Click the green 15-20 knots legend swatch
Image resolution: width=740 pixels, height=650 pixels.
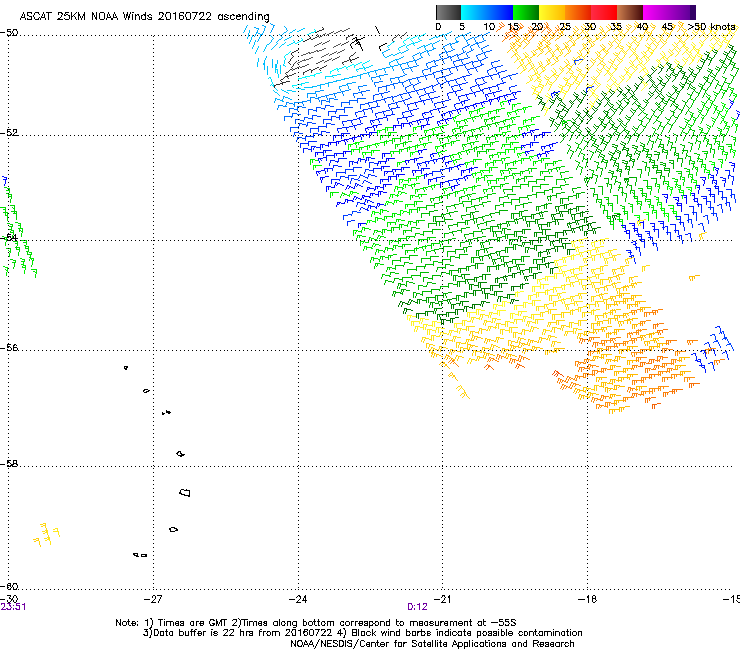[x=526, y=12]
